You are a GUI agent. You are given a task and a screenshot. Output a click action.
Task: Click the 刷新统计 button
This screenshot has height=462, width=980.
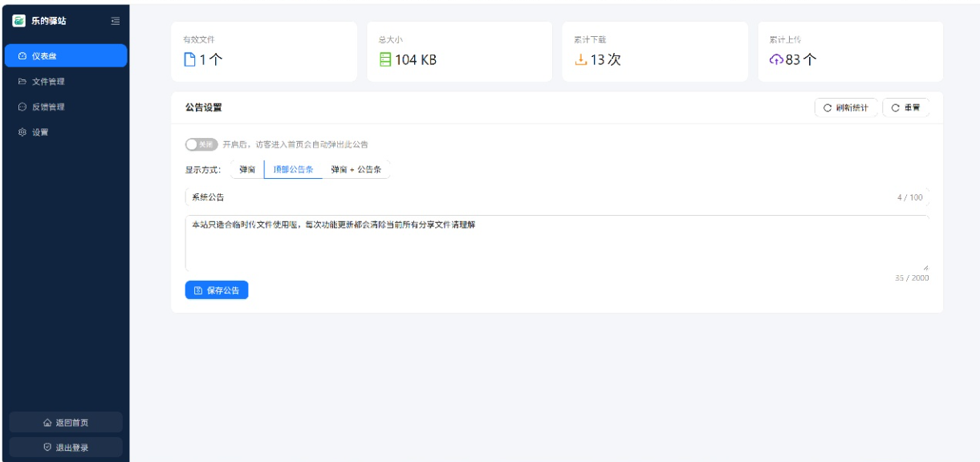(846, 107)
